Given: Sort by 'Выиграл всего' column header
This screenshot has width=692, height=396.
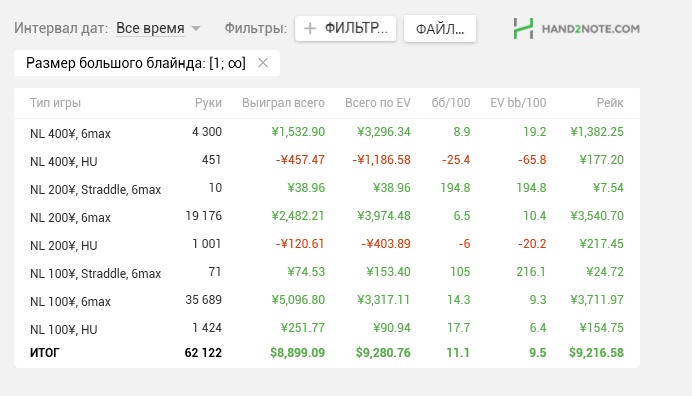Looking at the screenshot, I should tap(283, 103).
